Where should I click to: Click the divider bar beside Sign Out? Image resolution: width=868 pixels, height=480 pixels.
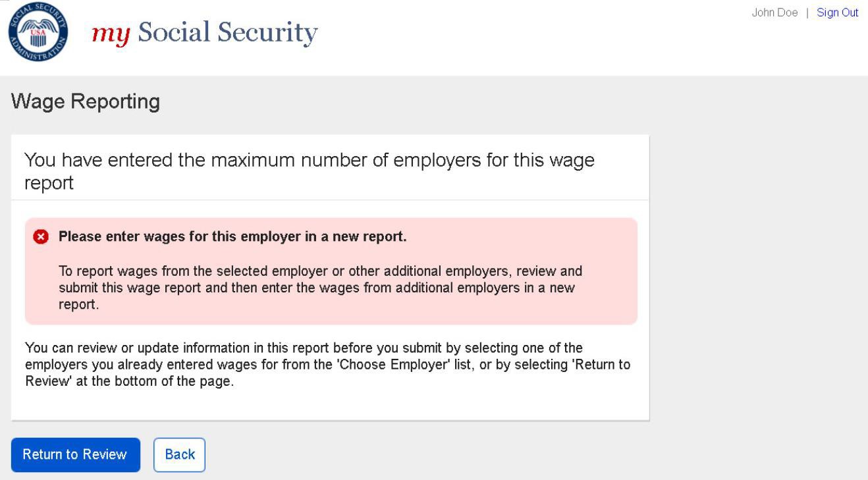click(x=807, y=13)
